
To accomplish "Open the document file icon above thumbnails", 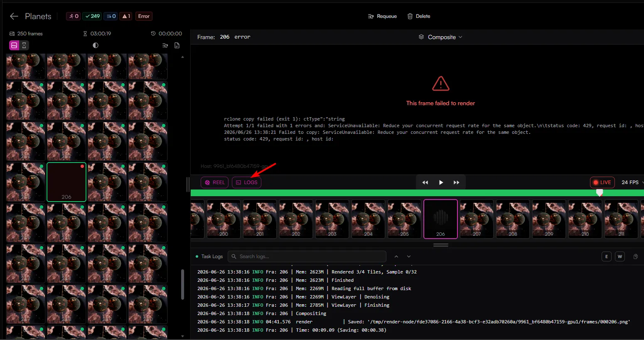I will pyautogui.click(x=177, y=45).
